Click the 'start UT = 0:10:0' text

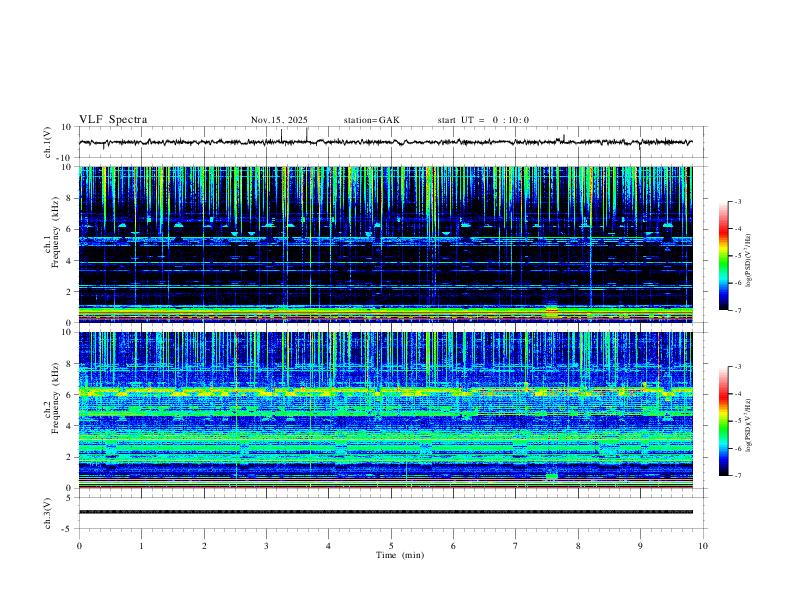[483, 120]
